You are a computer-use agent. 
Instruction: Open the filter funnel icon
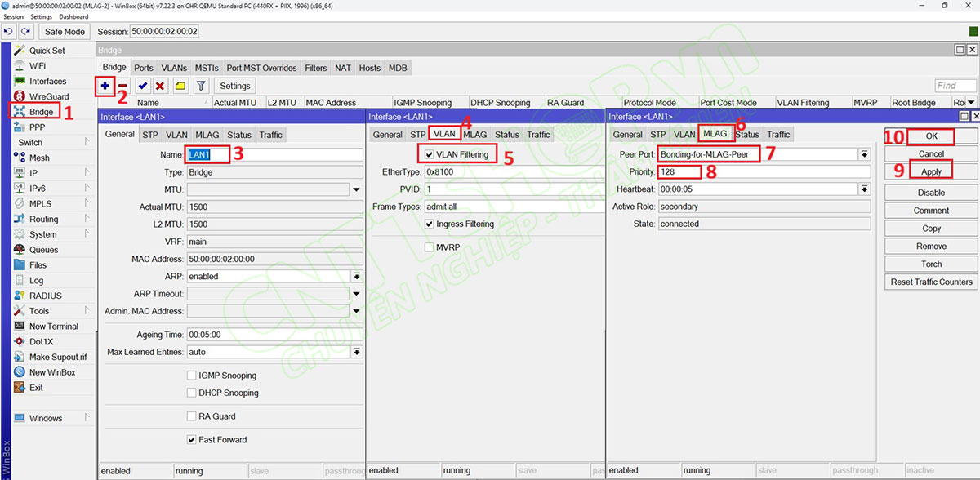coord(201,86)
